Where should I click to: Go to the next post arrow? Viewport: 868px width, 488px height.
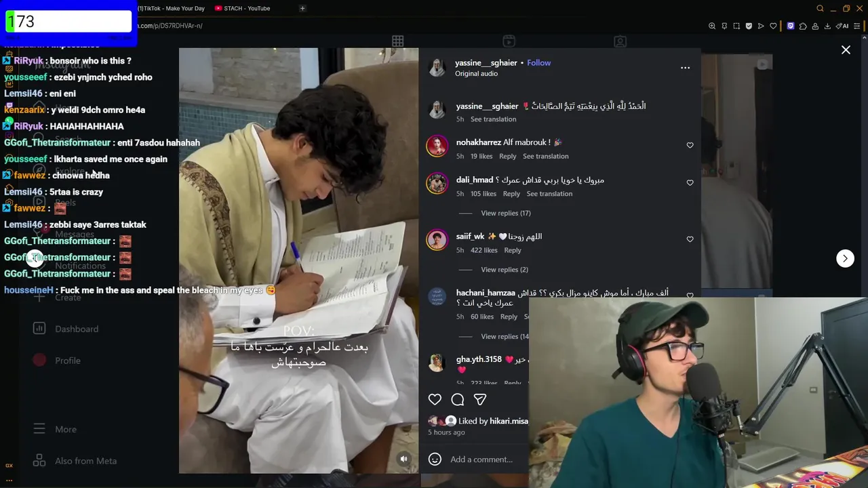tap(845, 258)
